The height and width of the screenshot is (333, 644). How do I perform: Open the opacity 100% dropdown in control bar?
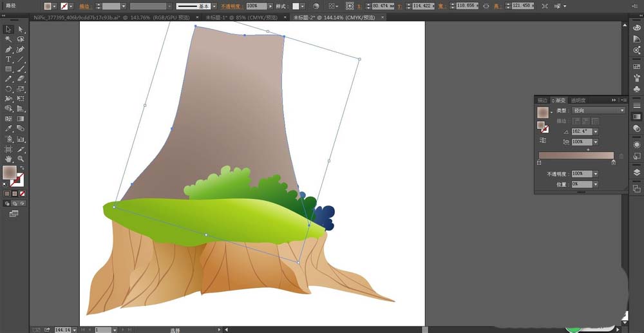[x=270, y=6]
